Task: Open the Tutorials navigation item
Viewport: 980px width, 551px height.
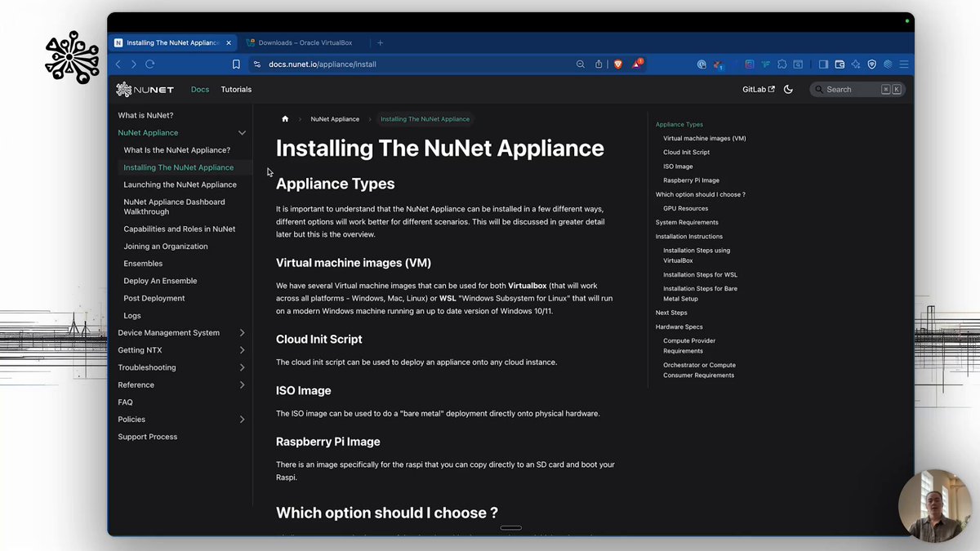Action: pos(236,90)
